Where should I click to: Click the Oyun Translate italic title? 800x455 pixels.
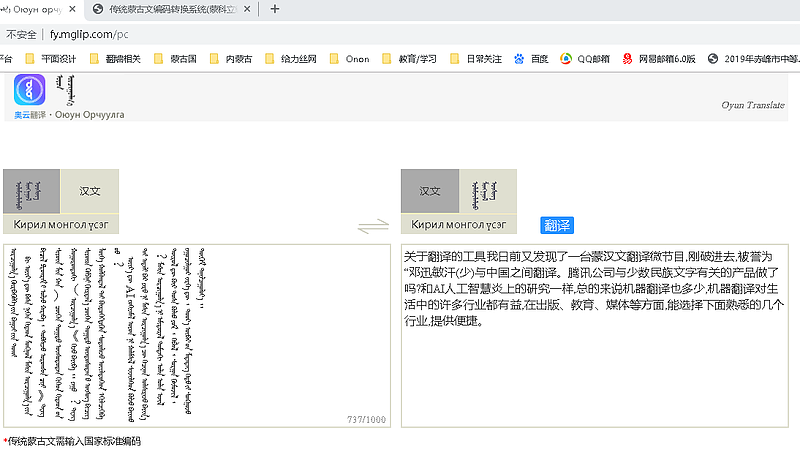(x=753, y=105)
